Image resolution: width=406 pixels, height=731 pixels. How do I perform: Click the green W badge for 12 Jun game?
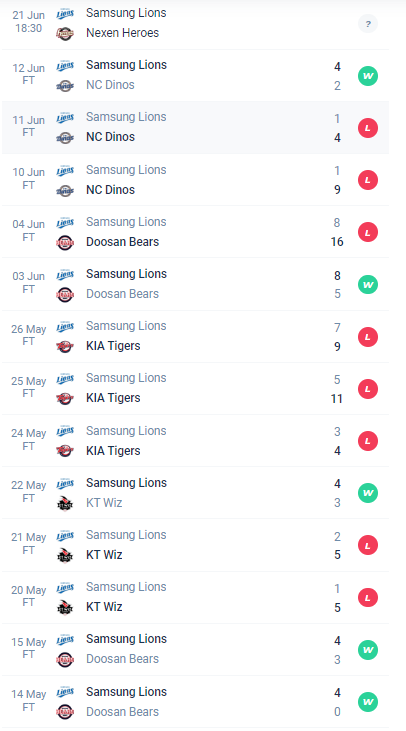(368, 76)
